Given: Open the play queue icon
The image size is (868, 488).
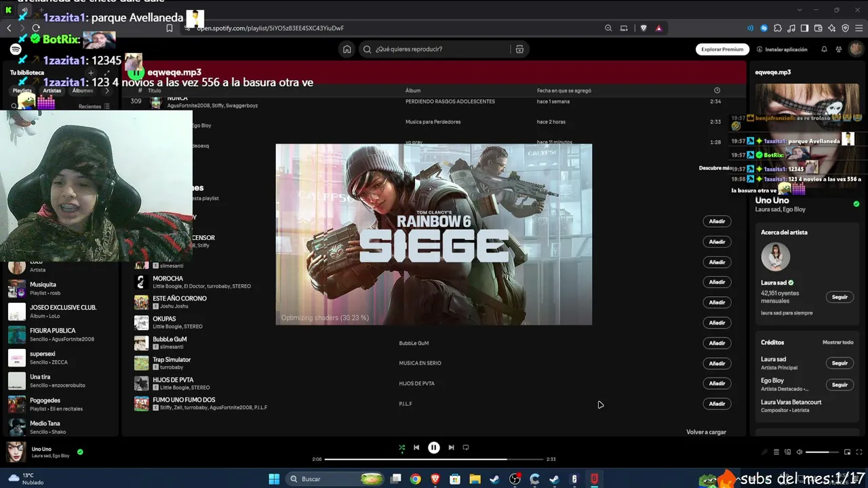Looking at the screenshot, I should coord(776,452).
